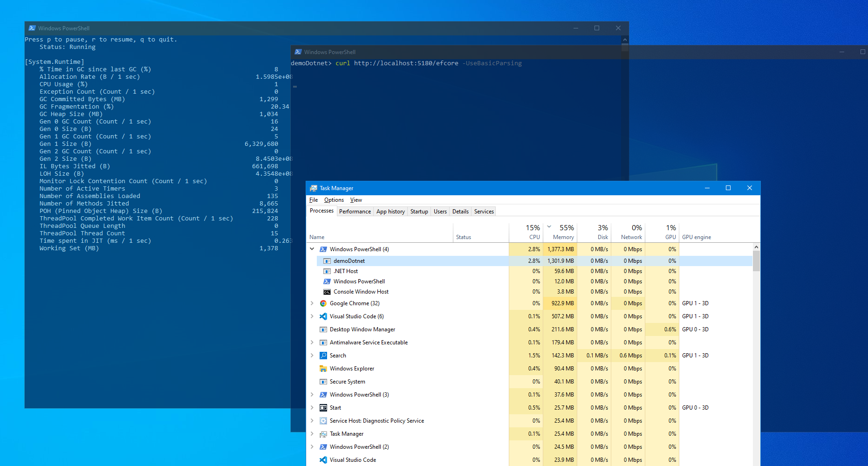Click the Google Chrome process icon
The height and width of the screenshot is (466, 868).
(x=323, y=303)
